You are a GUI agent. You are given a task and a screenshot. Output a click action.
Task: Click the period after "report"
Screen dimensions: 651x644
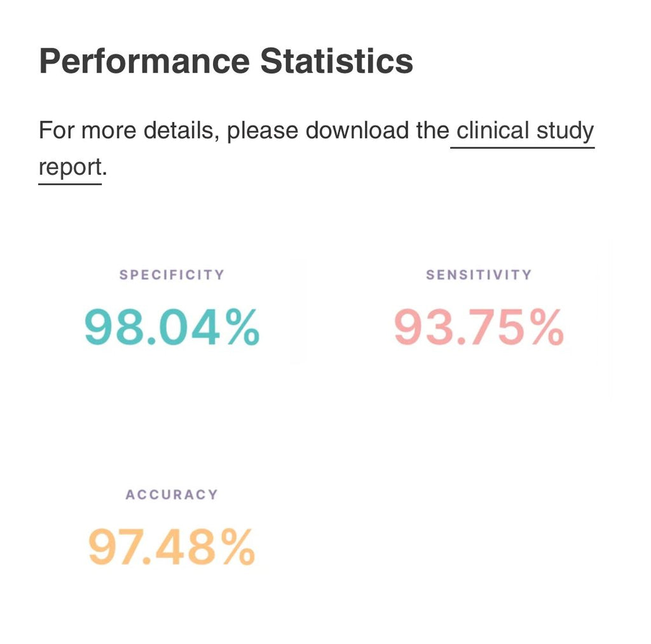tap(105, 174)
